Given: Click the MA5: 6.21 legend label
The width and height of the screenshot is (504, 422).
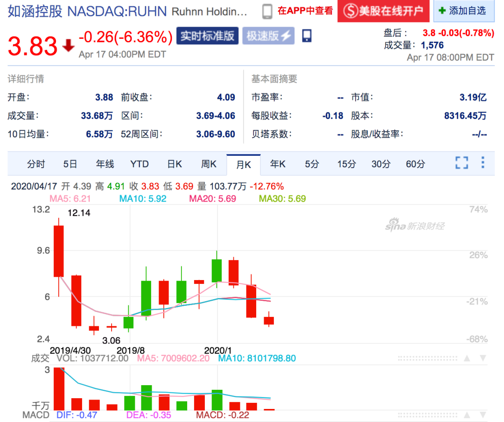Looking at the screenshot, I should [x=70, y=198].
